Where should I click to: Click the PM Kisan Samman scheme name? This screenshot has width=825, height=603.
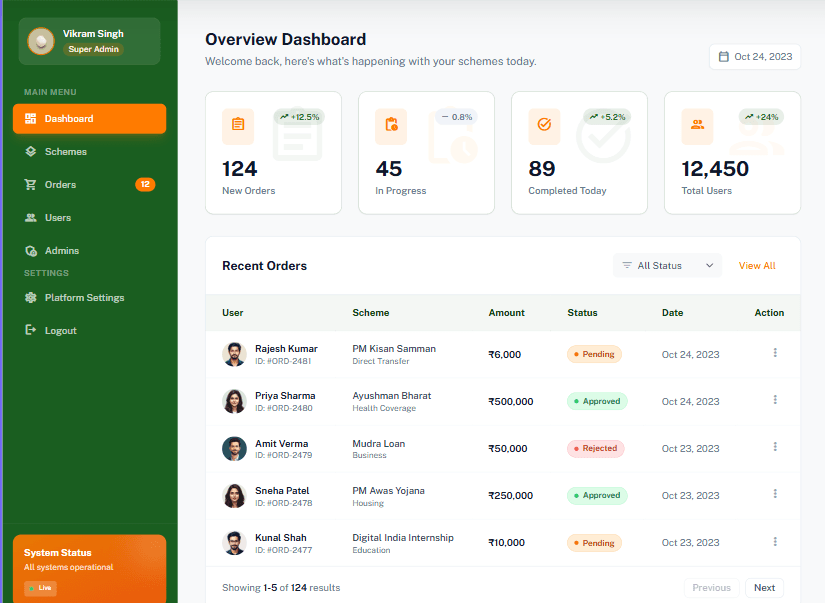point(394,349)
